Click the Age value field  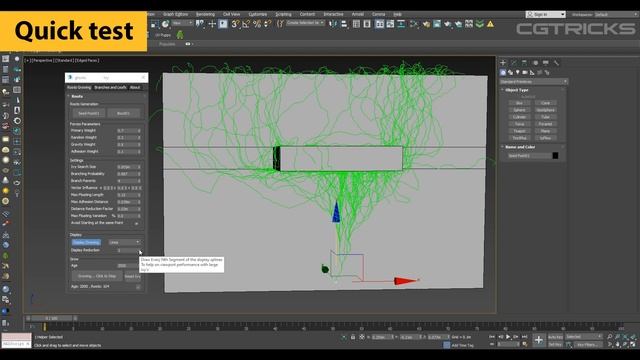click(127, 266)
